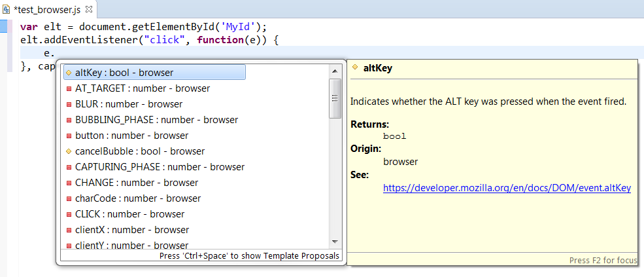Select the button : number proposal
Viewport: 644px width, 277px height.
[x=131, y=136]
